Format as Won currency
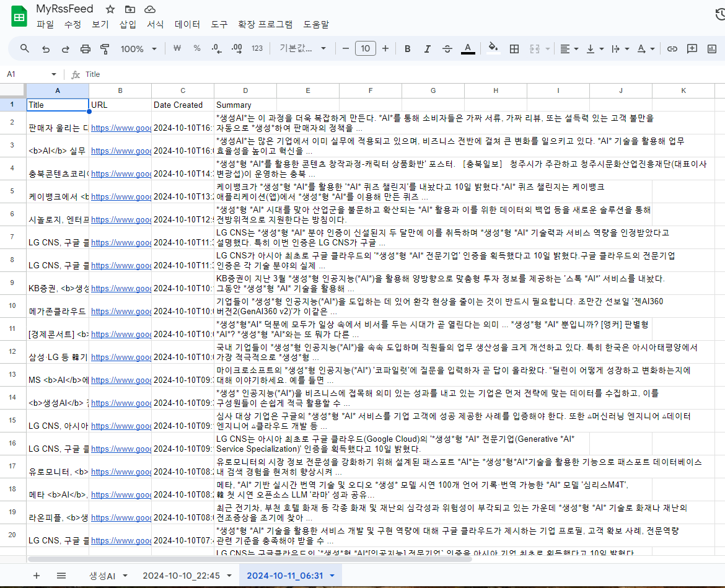 pos(177,48)
